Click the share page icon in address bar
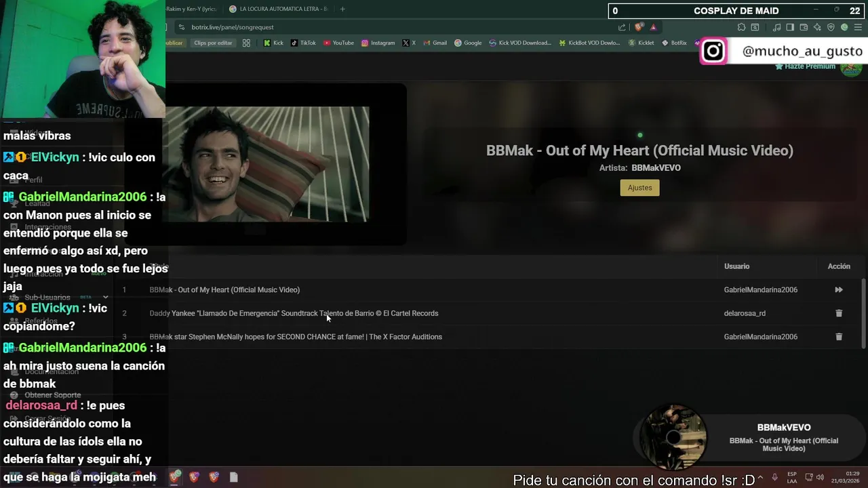The width and height of the screenshot is (868, 488). [x=622, y=27]
